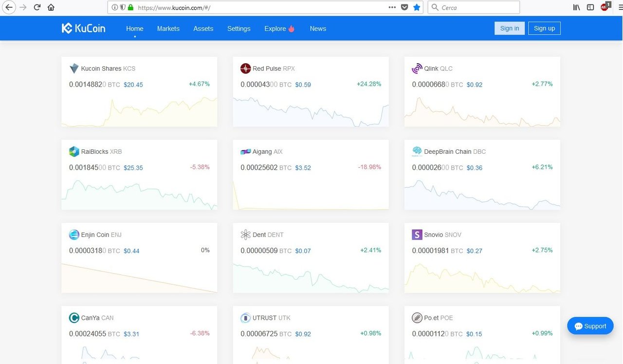623x364 pixels.
Task: Reload the page with refresh icon
Action: [37, 7]
